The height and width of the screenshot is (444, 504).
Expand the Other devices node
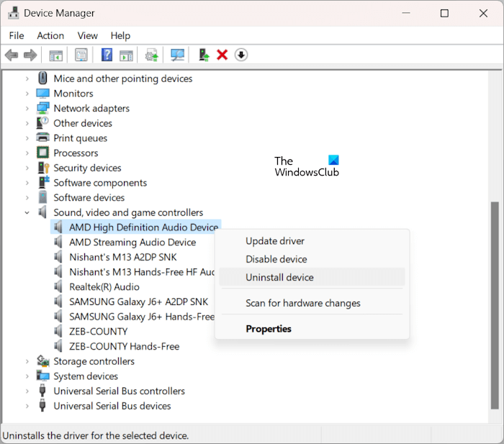click(27, 123)
